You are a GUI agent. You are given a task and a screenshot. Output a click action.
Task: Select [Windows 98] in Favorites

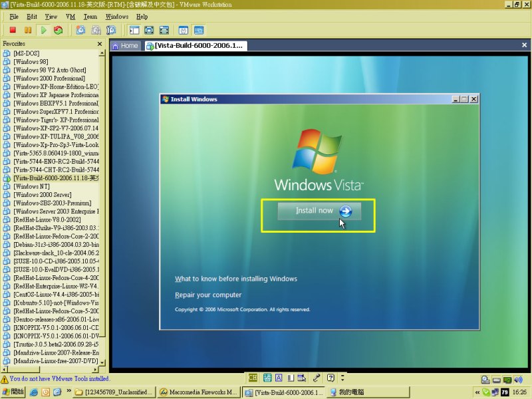pos(31,62)
